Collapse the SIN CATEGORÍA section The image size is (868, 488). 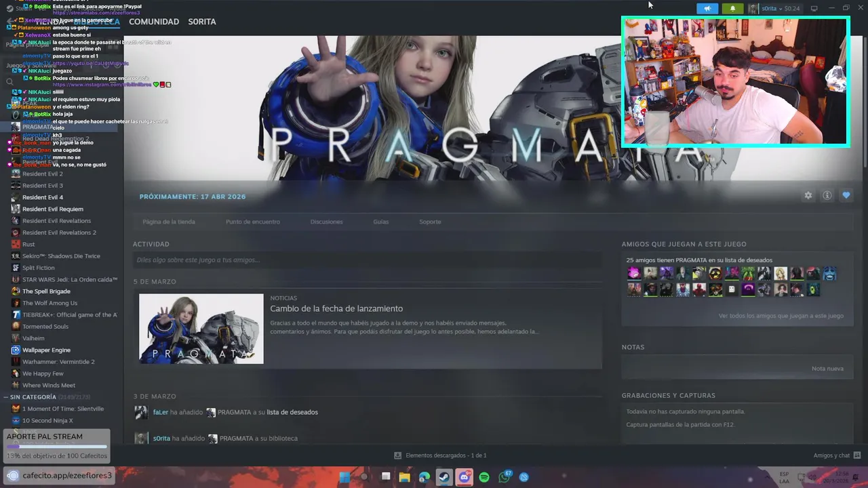(x=6, y=397)
